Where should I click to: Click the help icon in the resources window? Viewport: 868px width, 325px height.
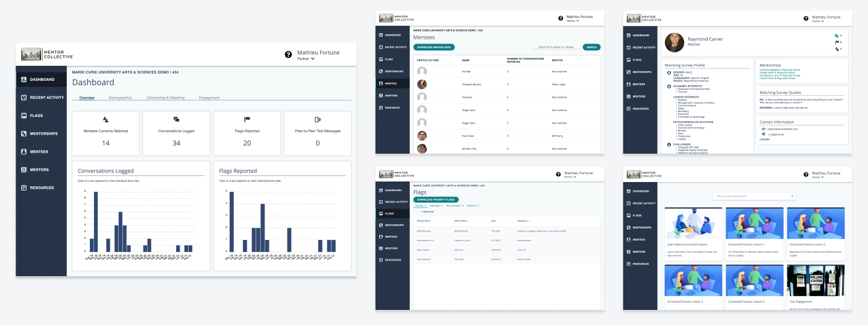(807, 174)
